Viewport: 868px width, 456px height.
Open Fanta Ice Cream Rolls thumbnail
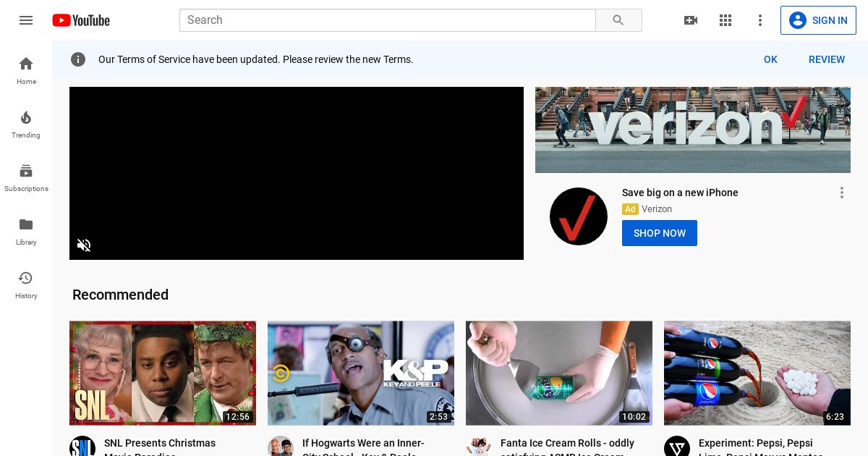559,373
